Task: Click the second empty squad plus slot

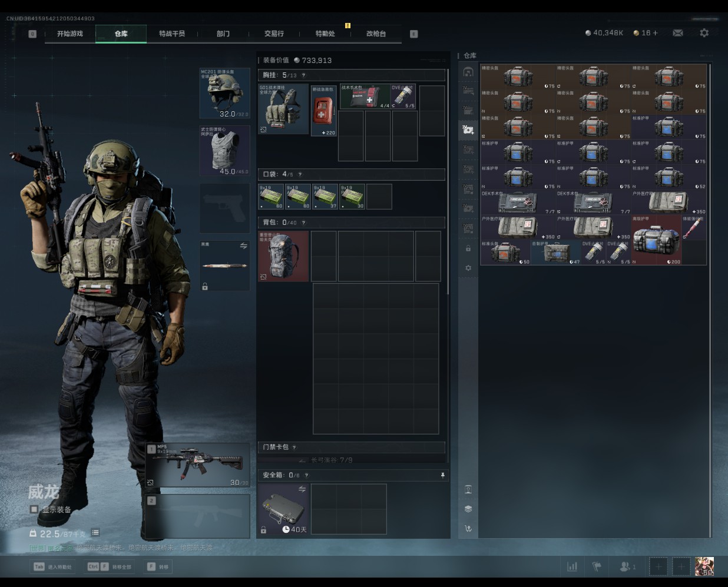Action: tap(681, 566)
